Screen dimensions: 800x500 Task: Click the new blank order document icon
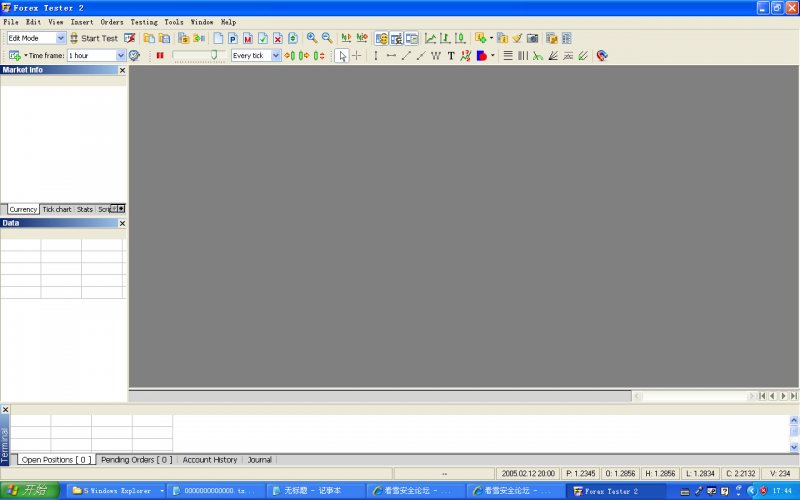click(218, 38)
